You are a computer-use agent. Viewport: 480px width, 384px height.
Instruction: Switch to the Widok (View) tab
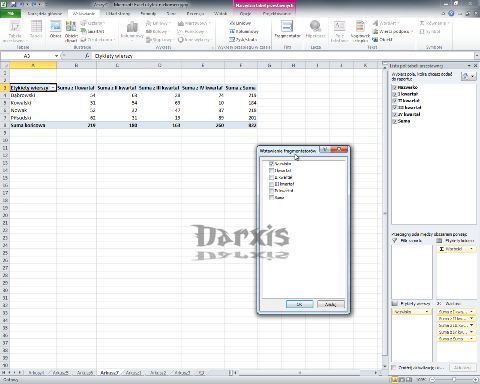click(x=220, y=14)
